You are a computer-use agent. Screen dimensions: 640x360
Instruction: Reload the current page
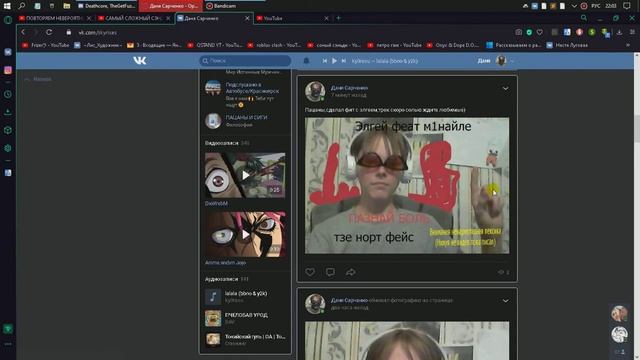(49, 32)
